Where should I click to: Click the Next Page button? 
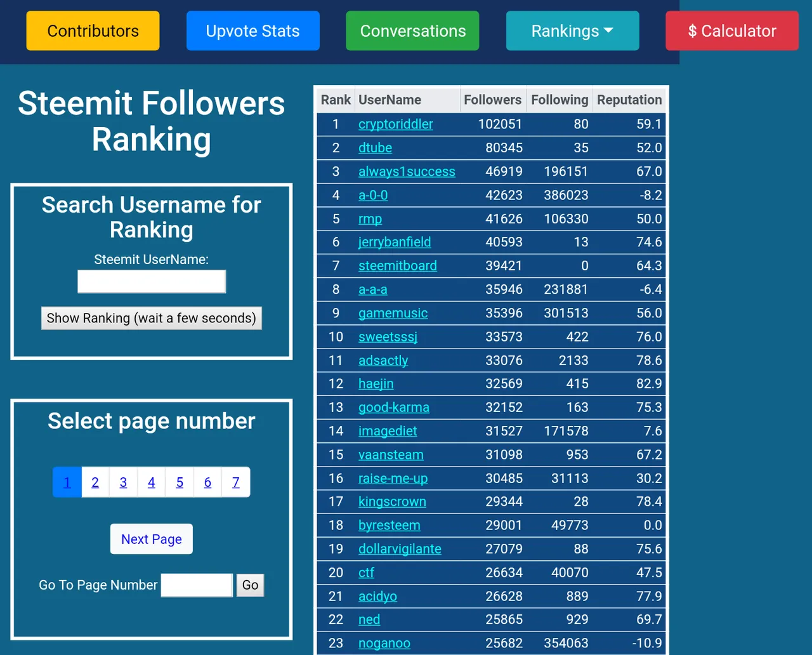coord(152,539)
